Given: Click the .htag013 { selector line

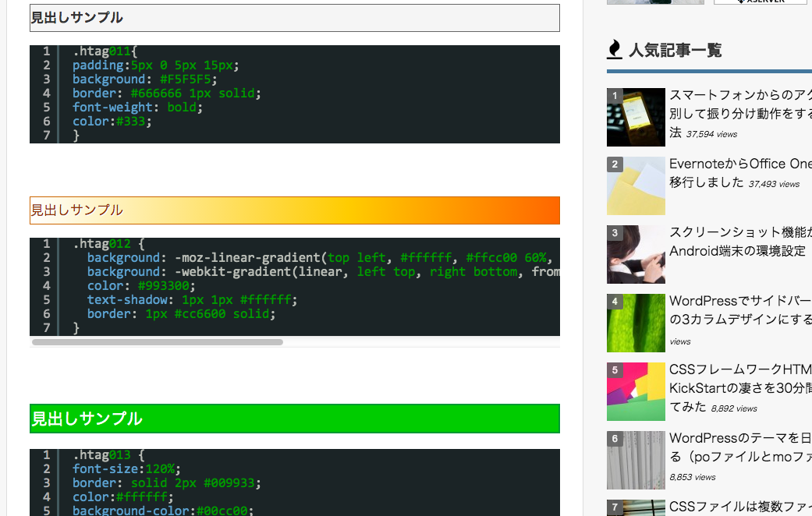Looking at the screenshot, I should (108, 455).
